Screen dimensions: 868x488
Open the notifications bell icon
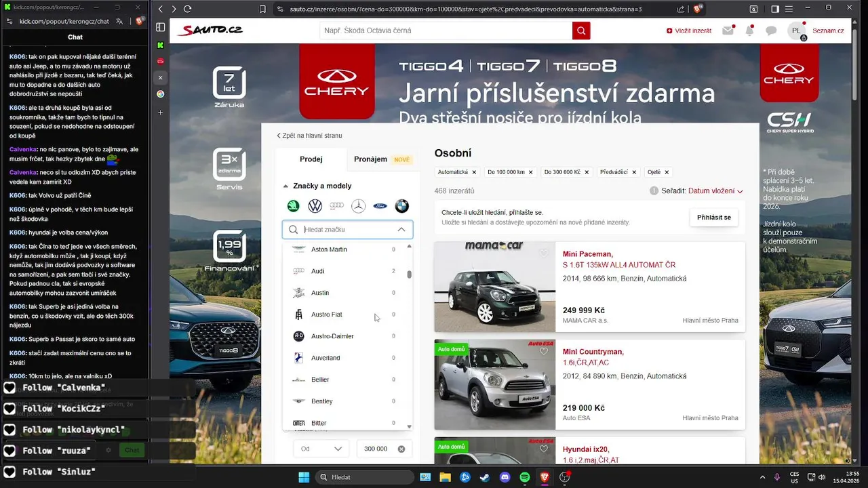(749, 30)
